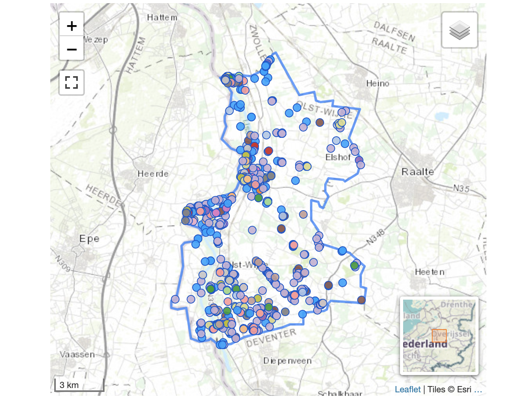Select isolated lavender marker in map center
The image size is (532, 399).
(252, 230)
